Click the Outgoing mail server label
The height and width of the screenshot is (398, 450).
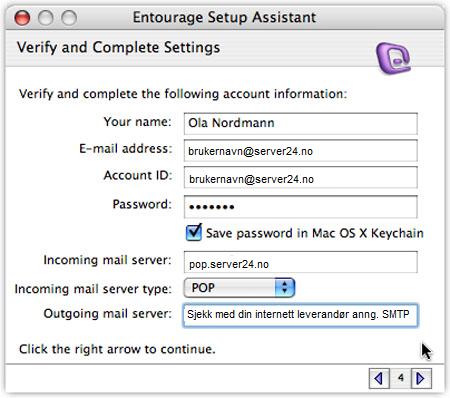point(108,314)
